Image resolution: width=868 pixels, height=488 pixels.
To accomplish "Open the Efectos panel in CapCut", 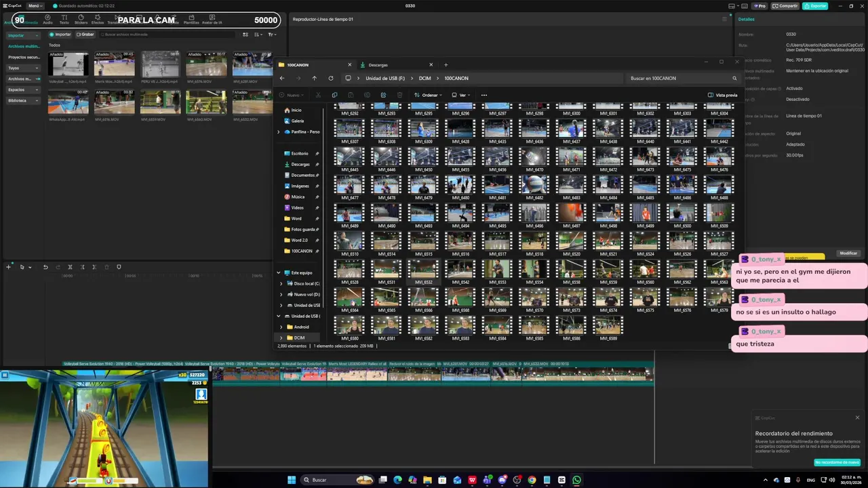I will pos(98,19).
